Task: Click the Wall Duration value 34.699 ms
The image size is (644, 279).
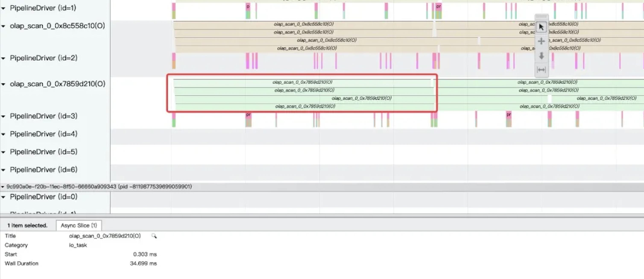Action: pyautogui.click(x=143, y=263)
